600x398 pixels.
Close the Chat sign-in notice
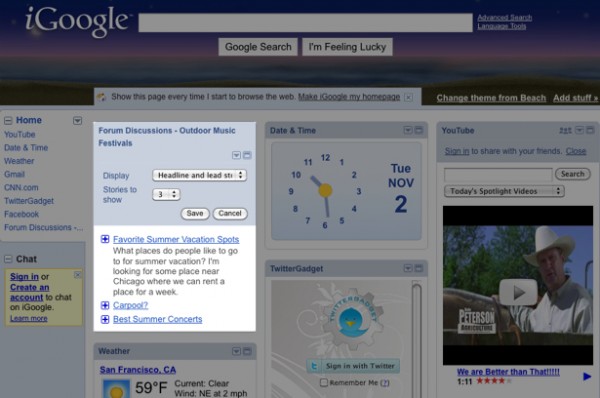pyautogui.click(x=77, y=275)
